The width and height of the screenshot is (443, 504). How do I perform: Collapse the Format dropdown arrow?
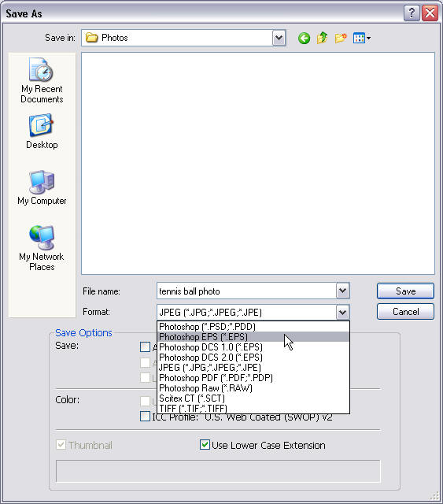(x=342, y=312)
